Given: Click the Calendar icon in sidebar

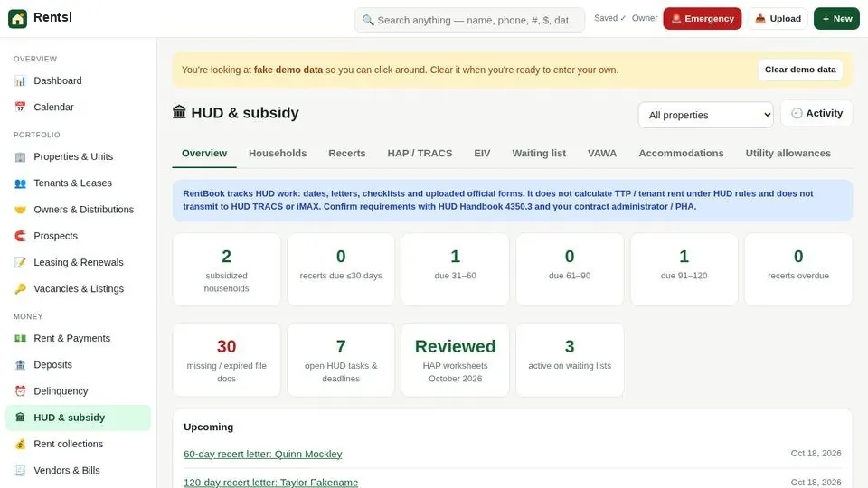Looking at the screenshot, I should click(20, 107).
